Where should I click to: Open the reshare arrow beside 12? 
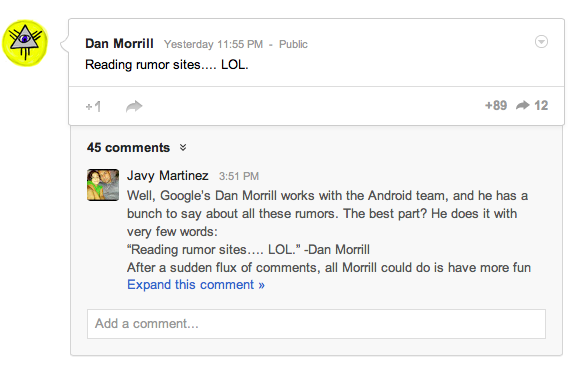coord(523,106)
